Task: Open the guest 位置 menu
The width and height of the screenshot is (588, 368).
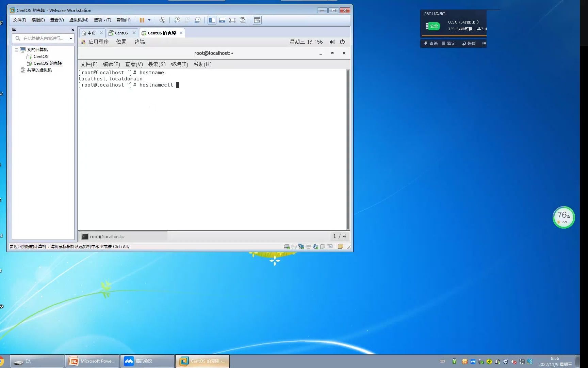Action: [121, 42]
